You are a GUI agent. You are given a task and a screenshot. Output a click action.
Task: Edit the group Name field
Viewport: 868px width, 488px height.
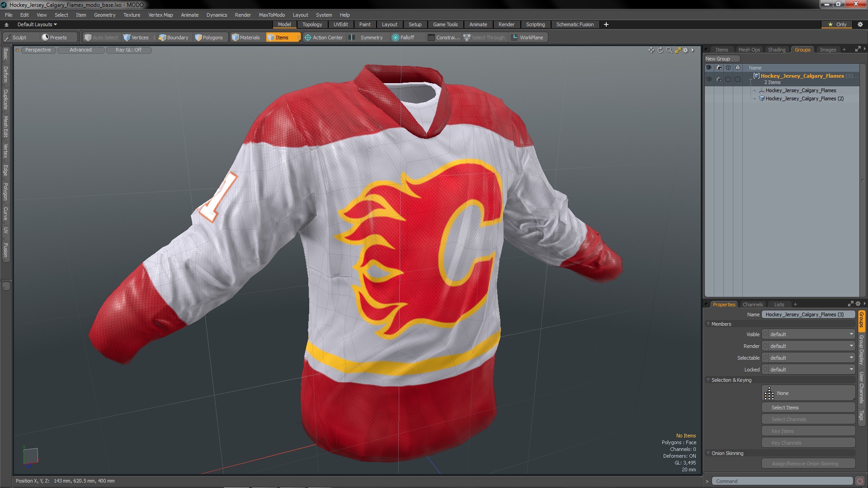point(808,314)
